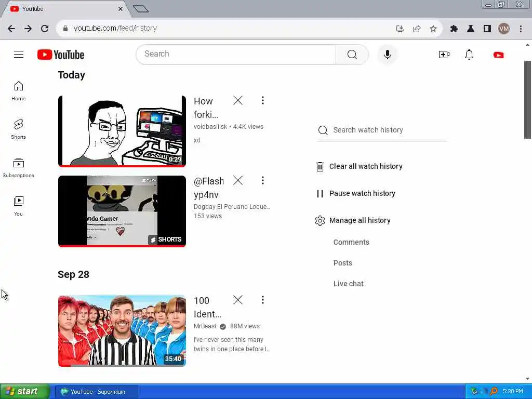Open Live chat history link
The image size is (532, 399).
tap(349, 284)
